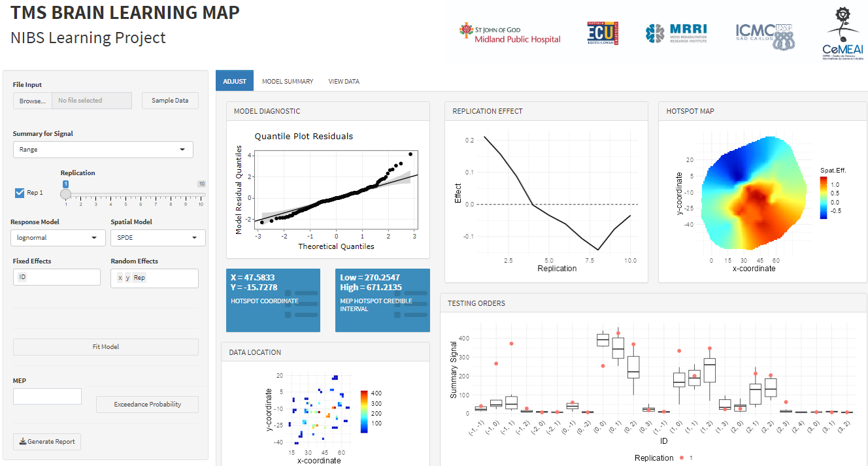The width and height of the screenshot is (868, 466).
Task: Click the ICMC USP São Carlos logo
Action: click(x=765, y=35)
